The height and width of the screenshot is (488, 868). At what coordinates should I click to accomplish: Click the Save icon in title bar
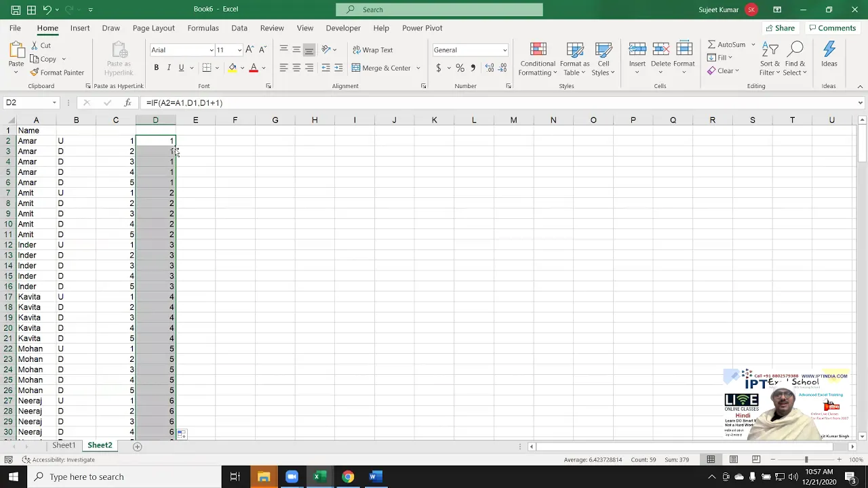[x=15, y=9]
